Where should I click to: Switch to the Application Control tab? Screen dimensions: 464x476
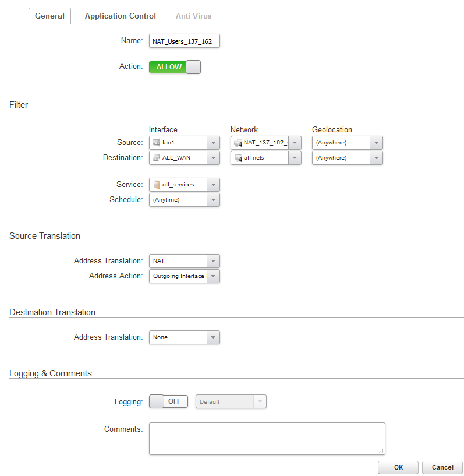point(121,16)
